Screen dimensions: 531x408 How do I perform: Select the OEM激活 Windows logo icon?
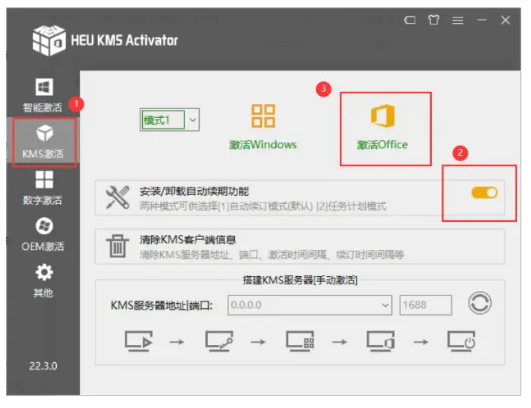pos(44,226)
